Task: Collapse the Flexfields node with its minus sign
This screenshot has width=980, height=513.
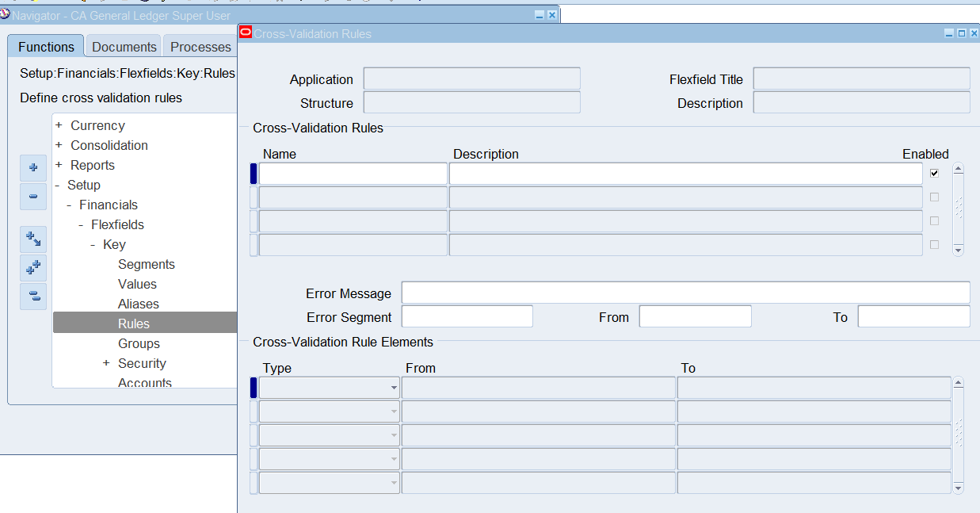Action: pyautogui.click(x=81, y=224)
